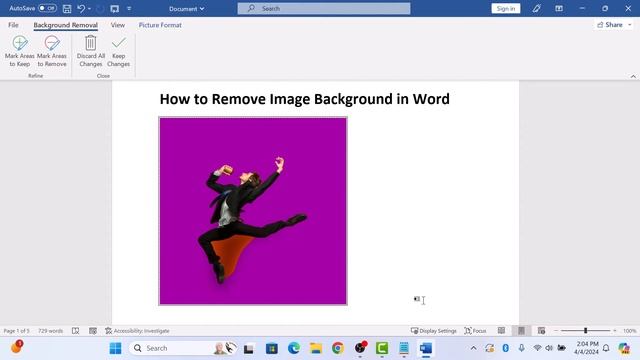The width and height of the screenshot is (640, 360).
Task: Open the Picture Format tab
Action: pos(160,25)
